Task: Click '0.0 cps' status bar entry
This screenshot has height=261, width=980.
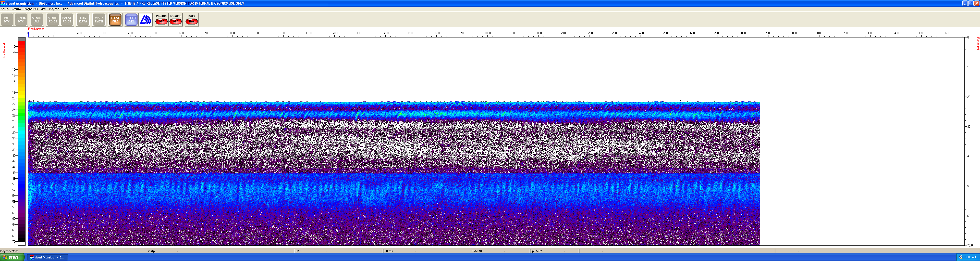Action: (388, 251)
